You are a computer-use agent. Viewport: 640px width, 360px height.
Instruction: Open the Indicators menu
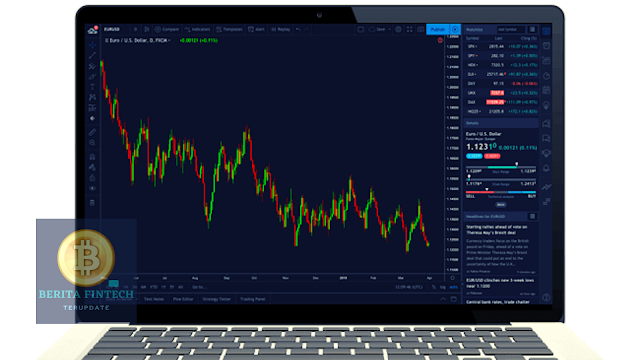(x=198, y=29)
